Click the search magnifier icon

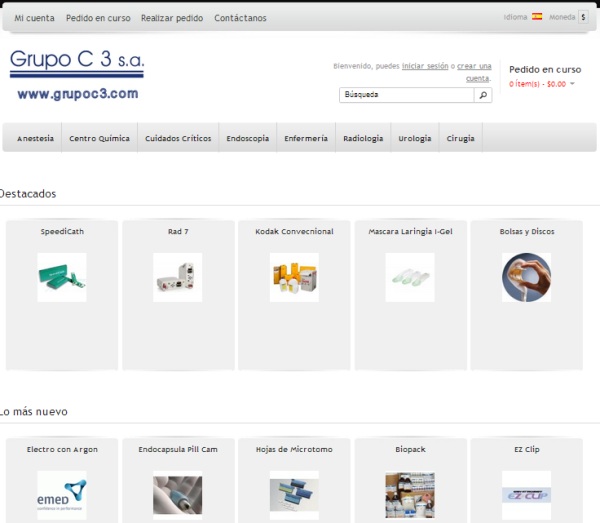click(x=483, y=95)
